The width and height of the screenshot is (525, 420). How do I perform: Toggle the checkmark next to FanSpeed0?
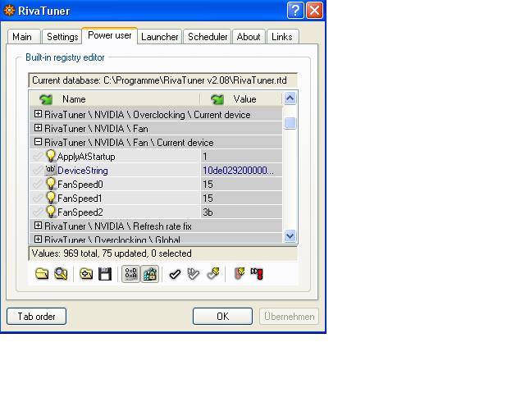[x=38, y=185]
